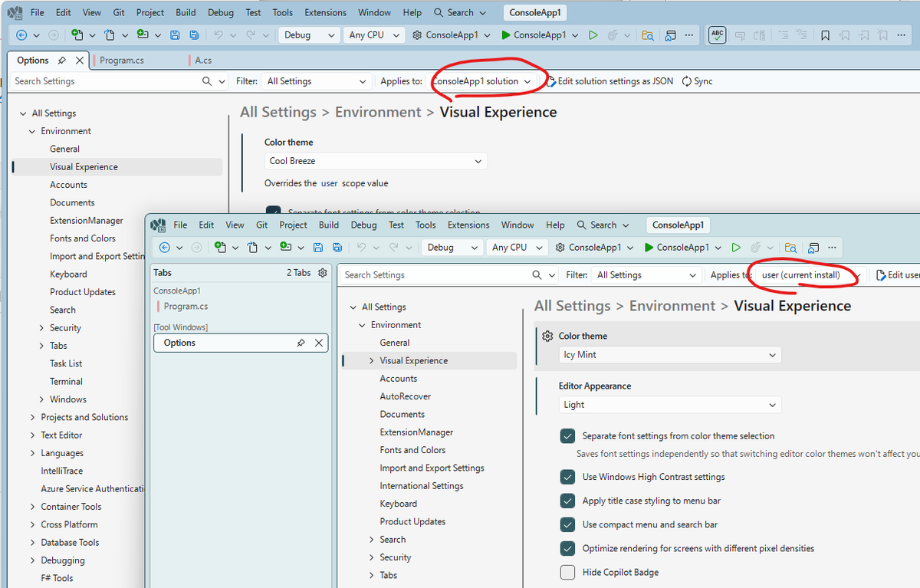The height and width of the screenshot is (588, 920).
Task: Click Save All icon in back window toolbar
Action: [x=194, y=35]
